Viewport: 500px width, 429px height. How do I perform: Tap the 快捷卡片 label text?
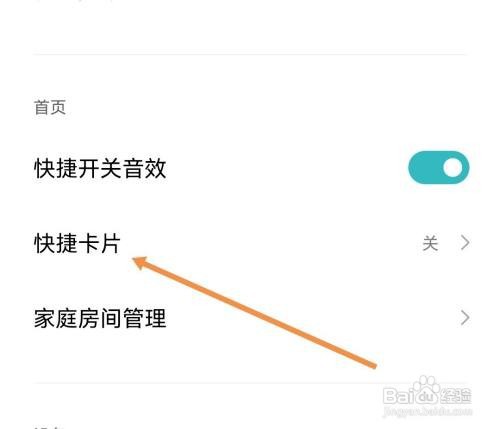(x=77, y=243)
